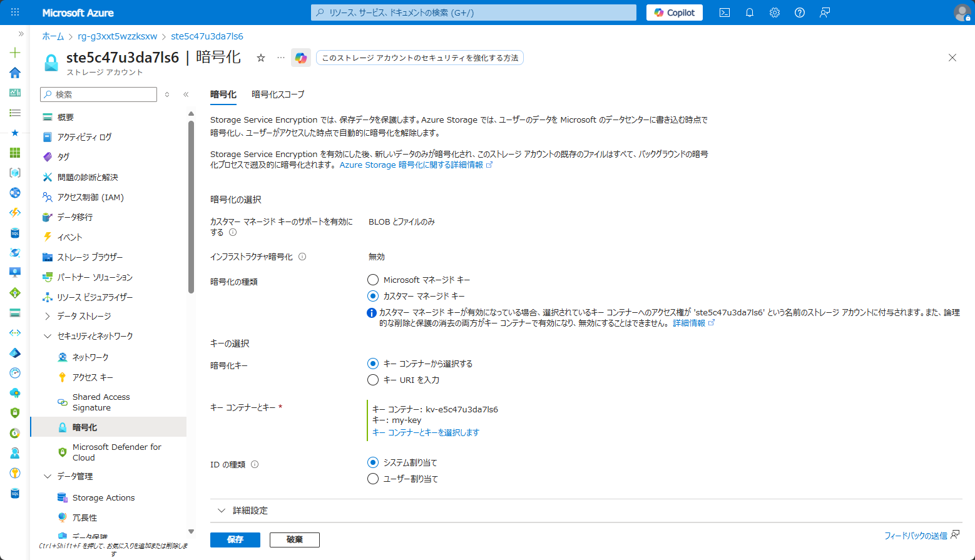Image resolution: width=975 pixels, height=560 pixels.
Task: Open 概要 from the sidebar menu
Action: (65, 116)
